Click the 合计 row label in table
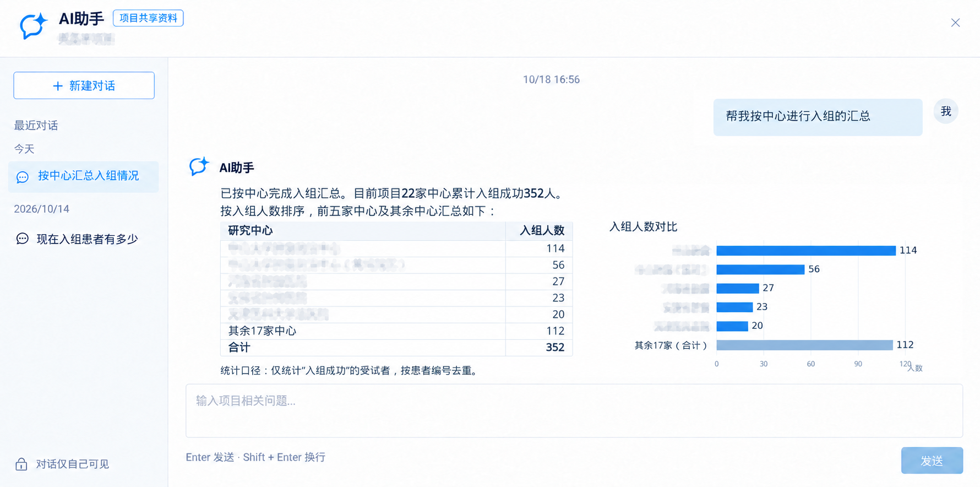Viewport: 980px width, 487px height. point(239,348)
